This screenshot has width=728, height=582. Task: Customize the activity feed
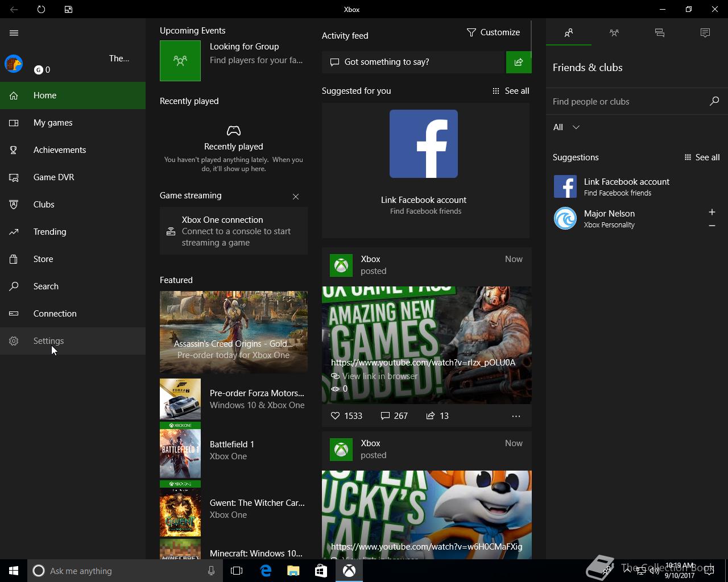(493, 32)
